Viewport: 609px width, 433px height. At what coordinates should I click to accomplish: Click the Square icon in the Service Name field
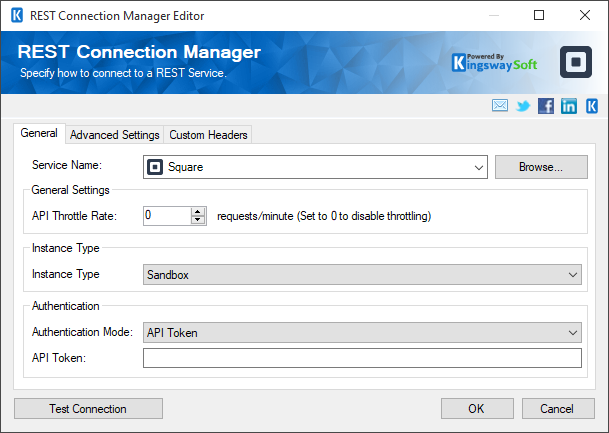tap(155, 167)
